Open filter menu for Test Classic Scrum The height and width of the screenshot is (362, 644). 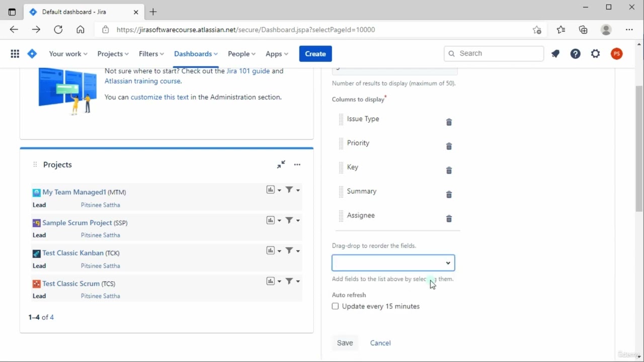coord(293,281)
